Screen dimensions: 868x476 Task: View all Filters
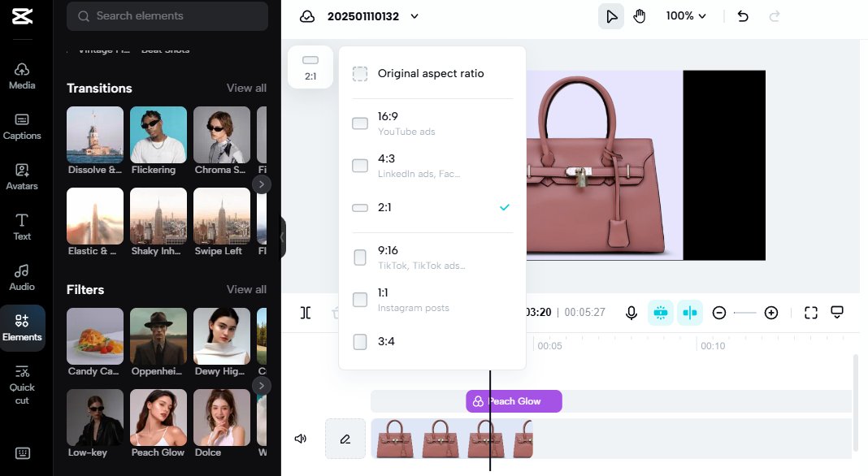[246, 289]
